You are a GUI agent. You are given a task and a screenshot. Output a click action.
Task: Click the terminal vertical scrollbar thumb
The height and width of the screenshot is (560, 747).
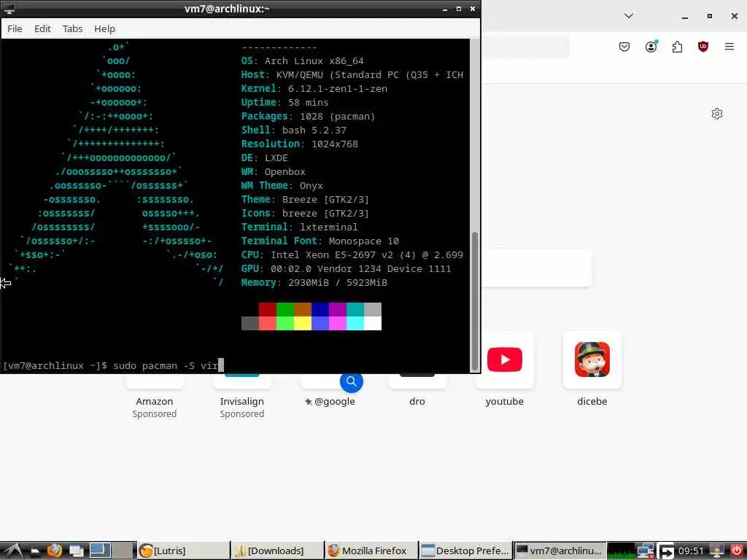pos(474,300)
